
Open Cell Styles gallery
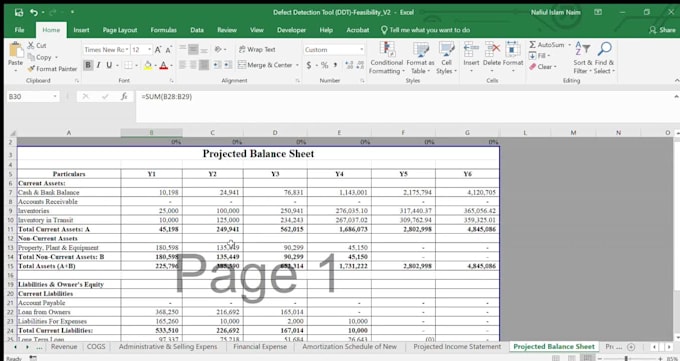(x=446, y=59)
